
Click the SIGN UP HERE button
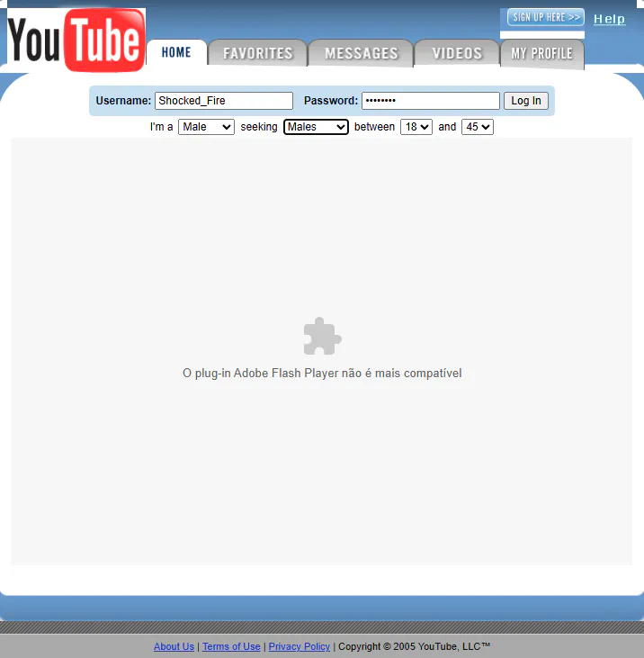545,17
